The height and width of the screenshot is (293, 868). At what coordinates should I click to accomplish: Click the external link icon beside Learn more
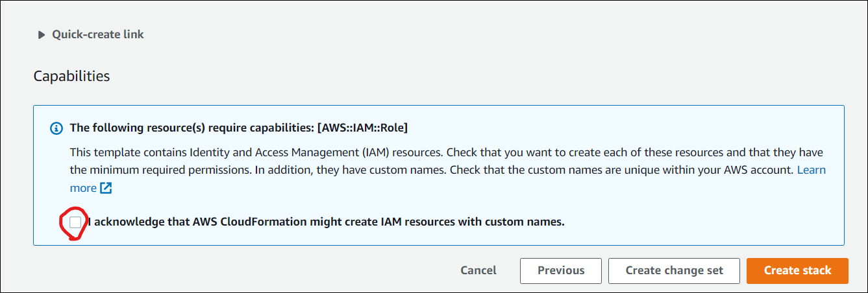[106, 189]
